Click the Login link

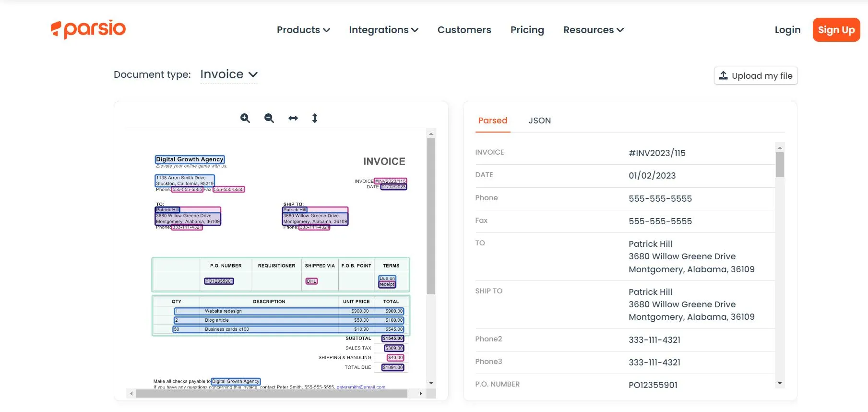[787, 30]
